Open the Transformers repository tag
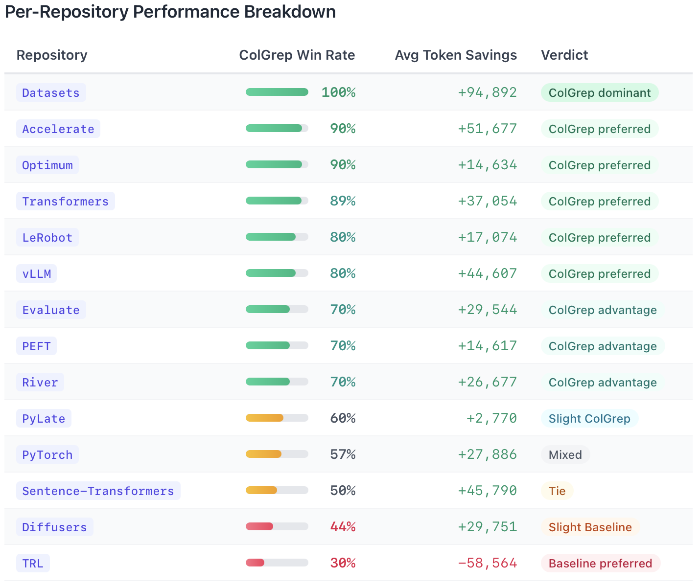 pos(65,202)
